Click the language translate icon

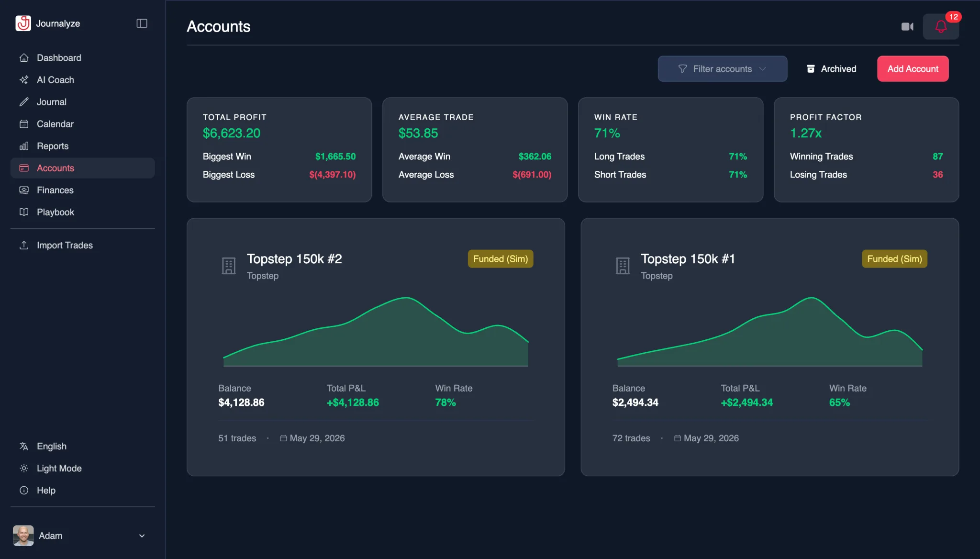point(24,446)
